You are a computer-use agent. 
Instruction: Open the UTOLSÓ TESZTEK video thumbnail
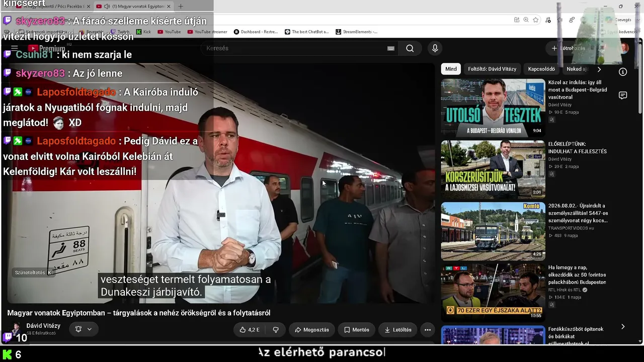coord(493,108)
